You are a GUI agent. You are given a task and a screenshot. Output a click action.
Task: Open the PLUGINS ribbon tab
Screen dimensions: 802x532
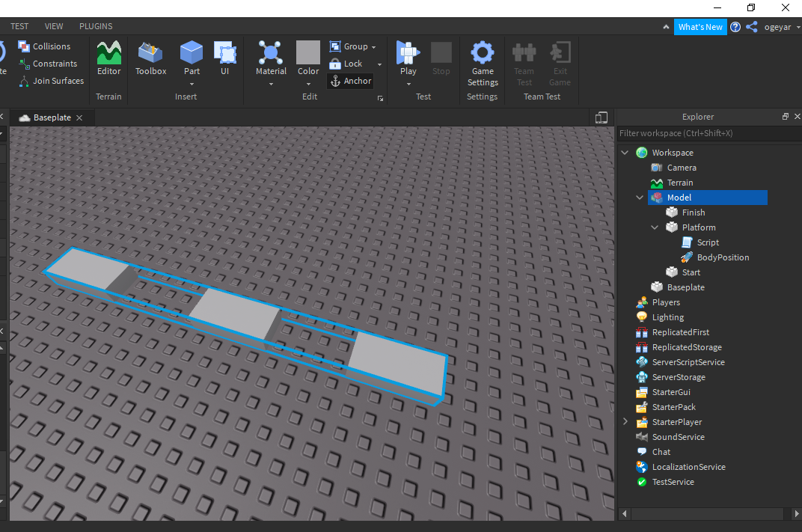click(x=96, y=26)
